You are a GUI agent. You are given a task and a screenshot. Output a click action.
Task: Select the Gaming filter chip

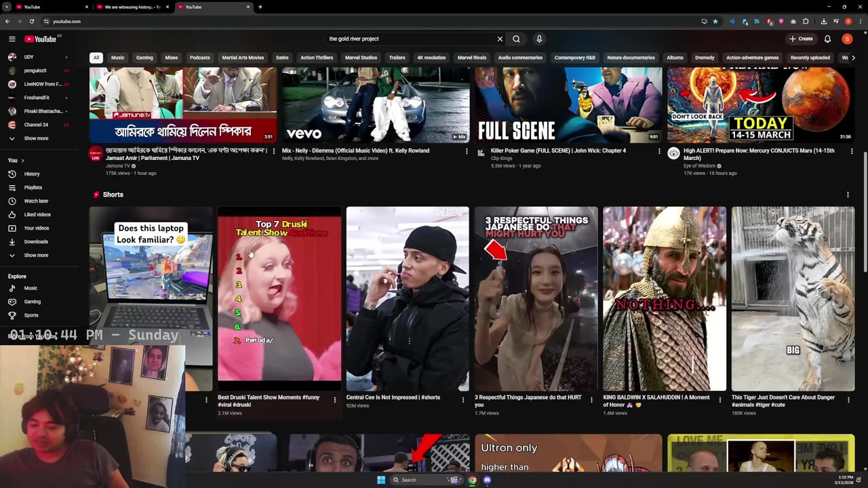144,58
